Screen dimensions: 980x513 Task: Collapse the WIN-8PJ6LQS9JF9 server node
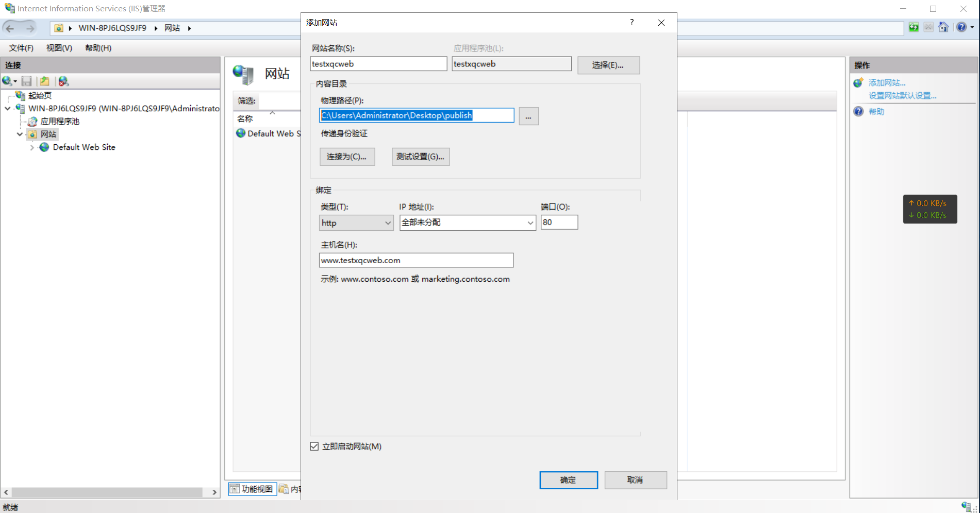(x=7, y=109)
